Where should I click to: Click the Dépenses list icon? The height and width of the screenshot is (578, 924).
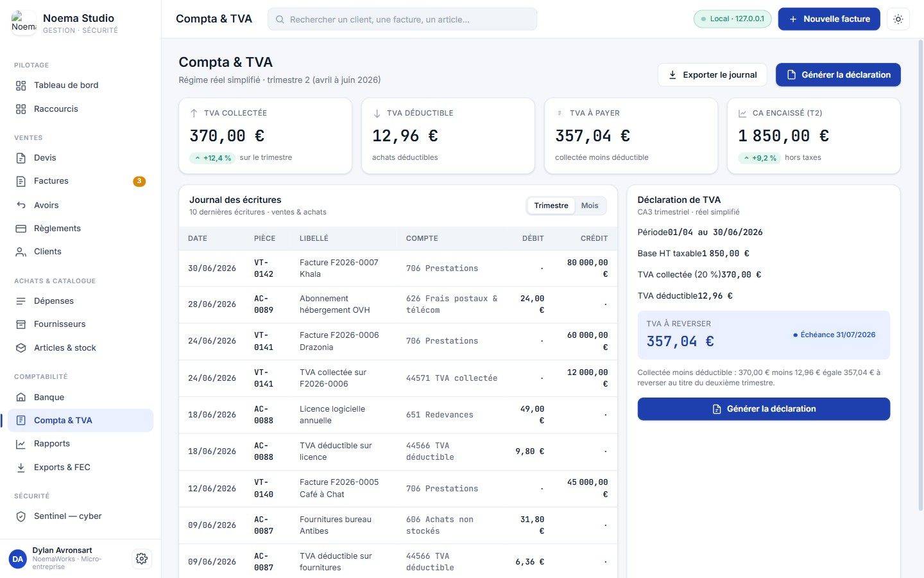point(21,301)
